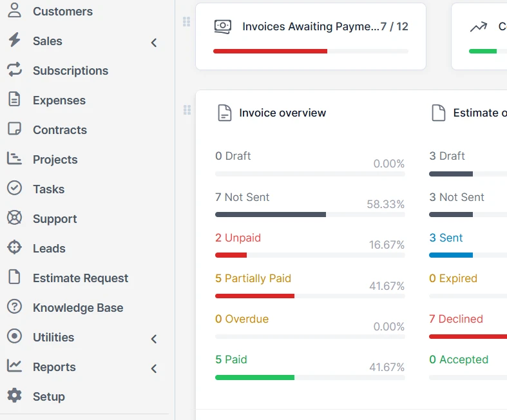
Task: Click the Reports menu label
Action: click(x=54, y=367)
